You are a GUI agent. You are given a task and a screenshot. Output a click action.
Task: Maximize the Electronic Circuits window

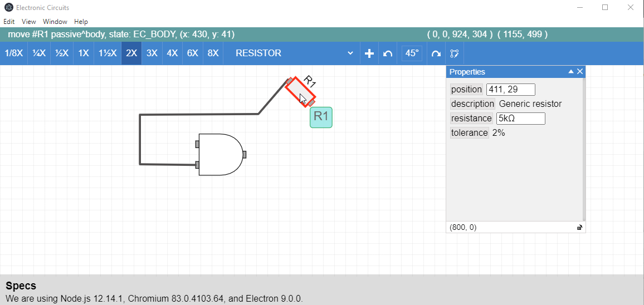click(x=605, y=7)
